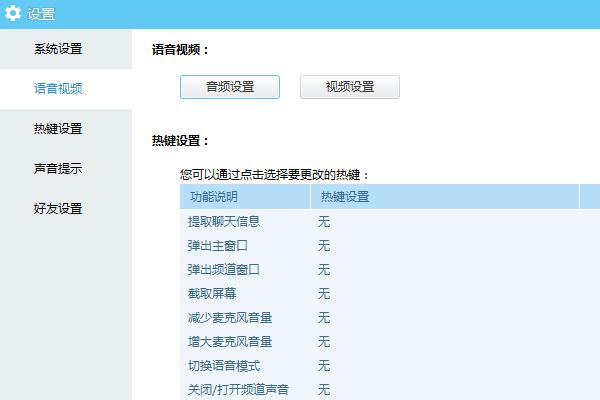Click the 热键设置 column header
The height and width of the screenshot is (400, 600).
tap(445, 197)
